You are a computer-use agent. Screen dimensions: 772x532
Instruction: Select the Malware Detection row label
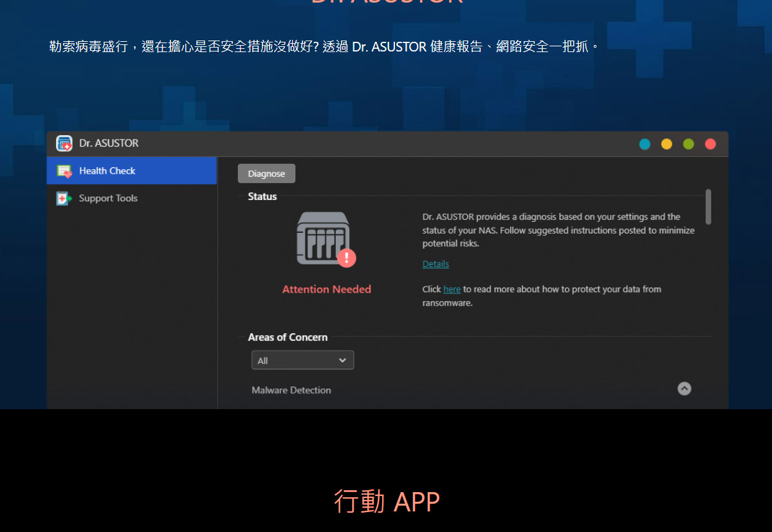coord(291,390)
